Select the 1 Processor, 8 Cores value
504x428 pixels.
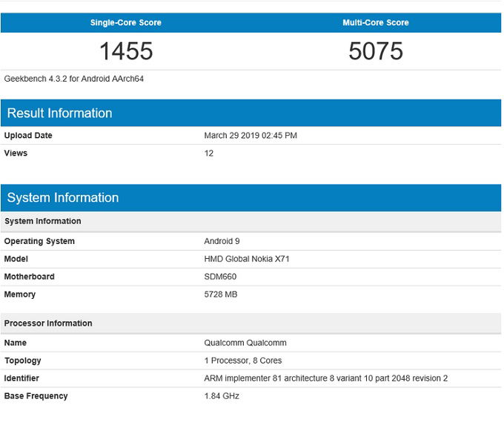click(x=243, y=360)
